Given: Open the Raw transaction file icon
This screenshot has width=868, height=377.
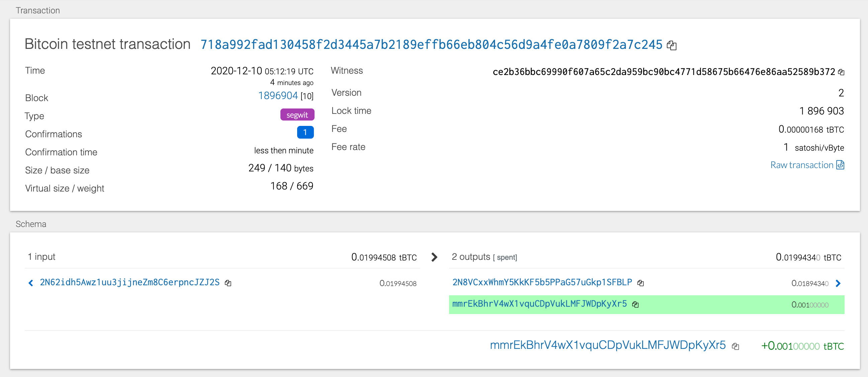Looking at the screenshot, I should 840,165.
